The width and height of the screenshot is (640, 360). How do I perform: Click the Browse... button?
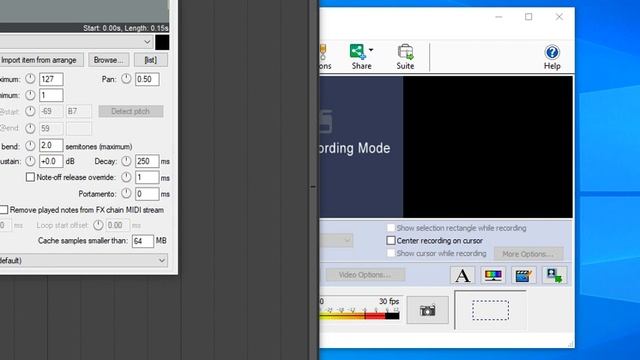[x=109, y=60]
